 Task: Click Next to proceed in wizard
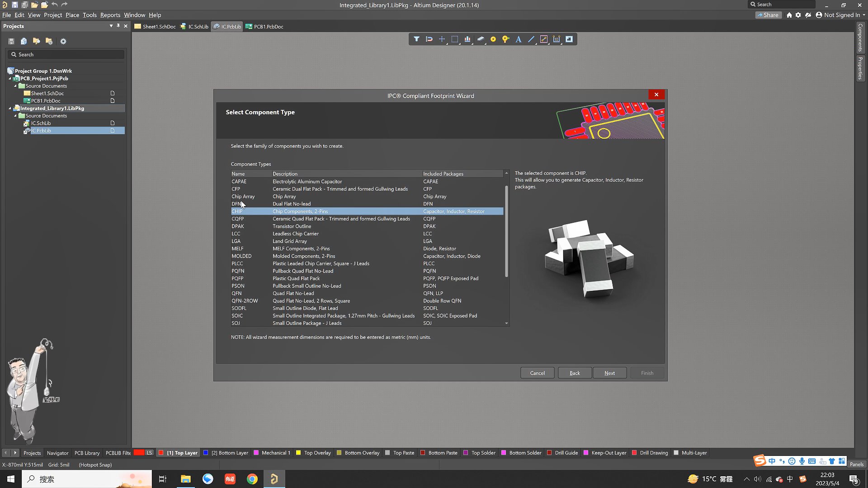click(609, 372)
